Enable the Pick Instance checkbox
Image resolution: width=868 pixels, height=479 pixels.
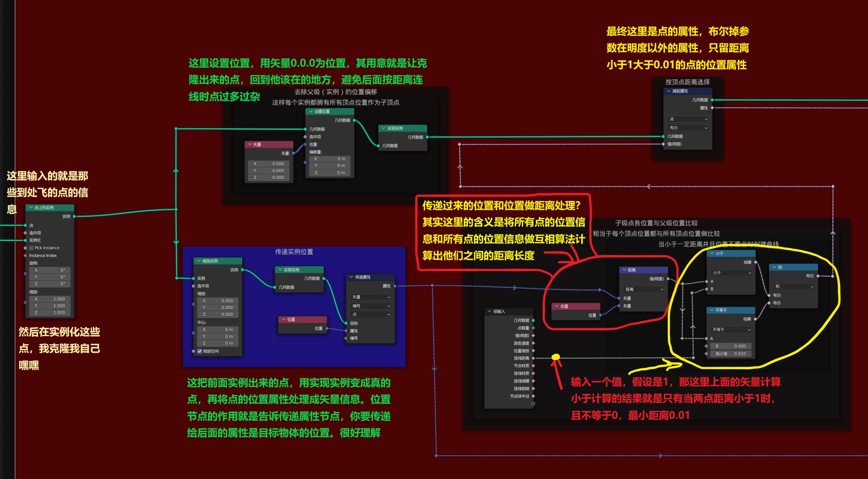(x=31, y=248)
